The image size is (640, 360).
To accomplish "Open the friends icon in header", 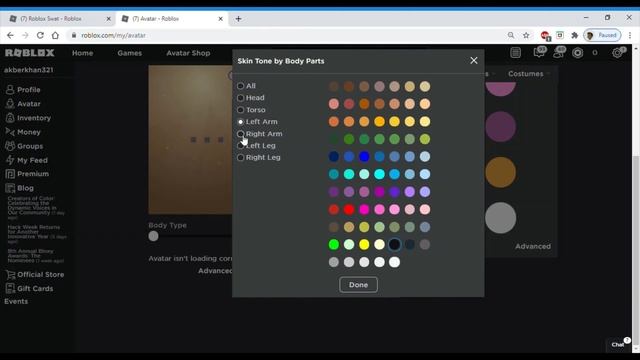I will pos(559,52).
